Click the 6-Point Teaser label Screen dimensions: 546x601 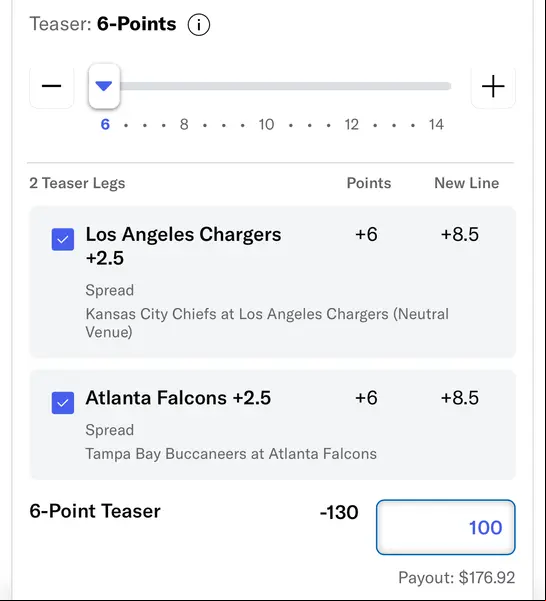[x=95, y=511]
